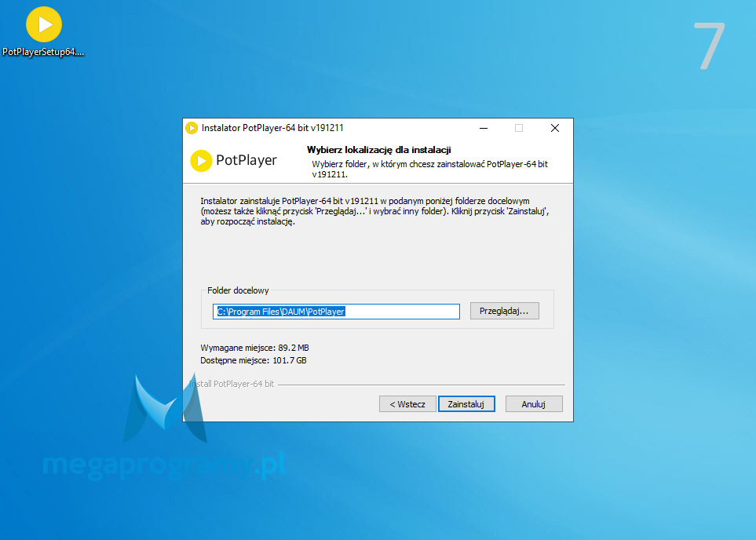Focus the destination folder path field
The image size is (756, 540).
(336, 312)
